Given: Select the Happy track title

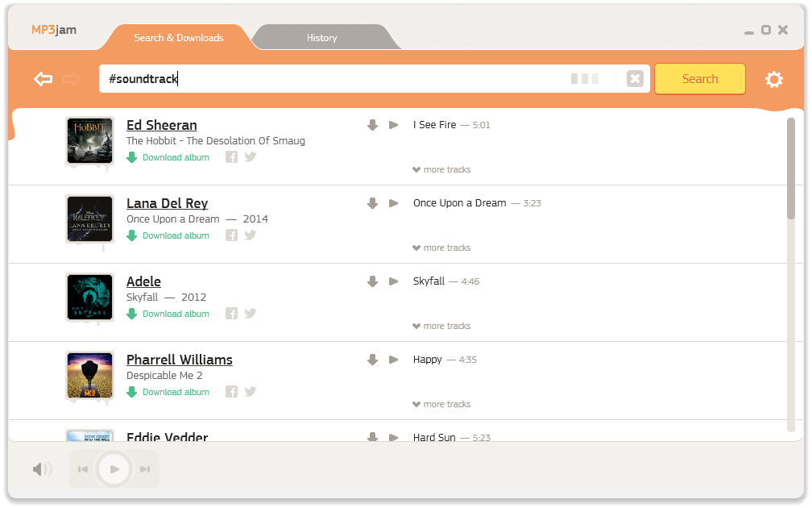Looking at the screenshot, I should tap(427, 360).
